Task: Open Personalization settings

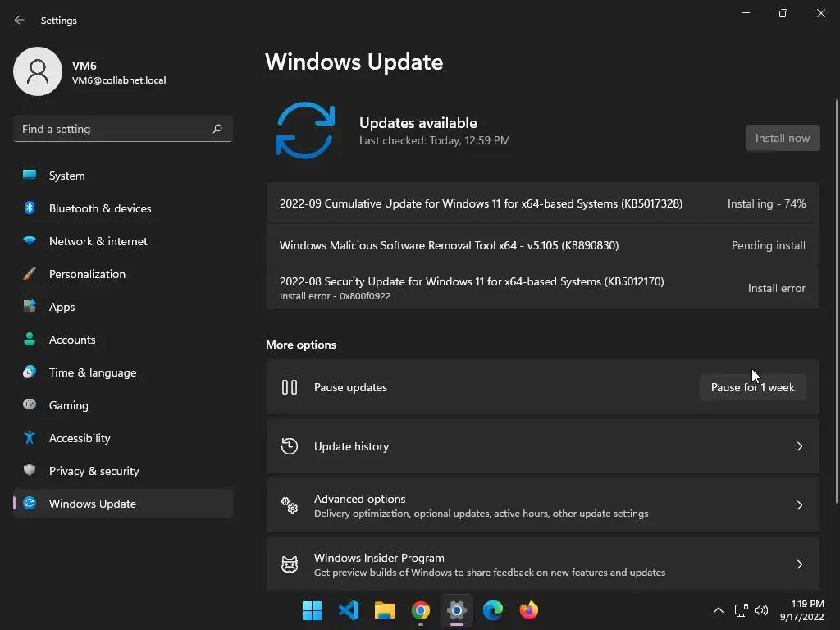Action: coord(123,274)
